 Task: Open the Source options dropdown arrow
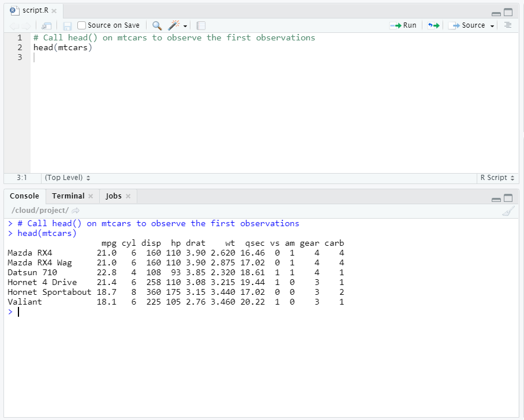click(492, 26)
